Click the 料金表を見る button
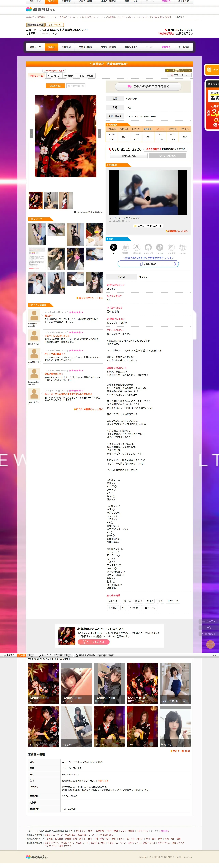219x868 pixels. (x=129, y=156)
